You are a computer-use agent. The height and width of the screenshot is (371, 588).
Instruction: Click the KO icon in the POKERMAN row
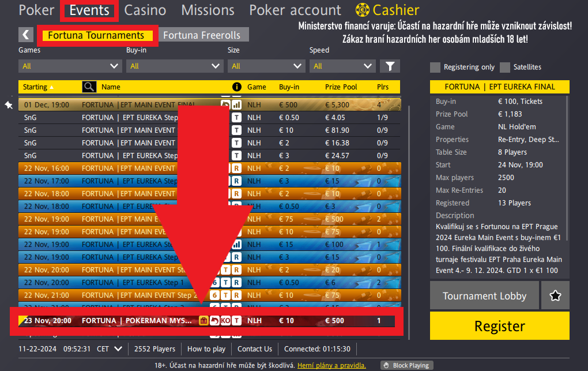226,321
